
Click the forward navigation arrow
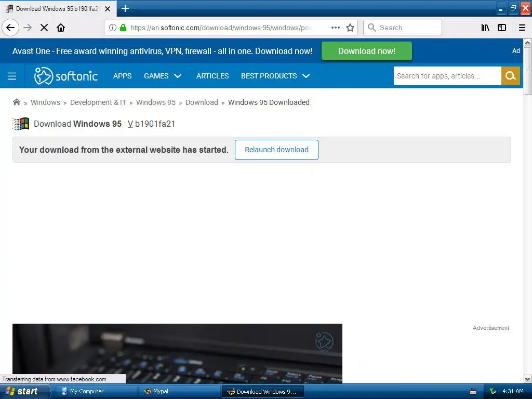pyautogui.click(x=28, y=28)
